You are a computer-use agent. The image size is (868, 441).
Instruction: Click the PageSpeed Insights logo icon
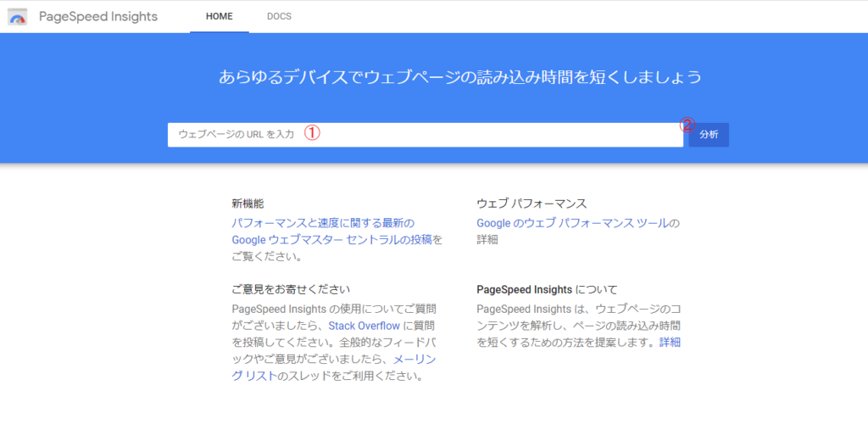[x=18, y=17]
